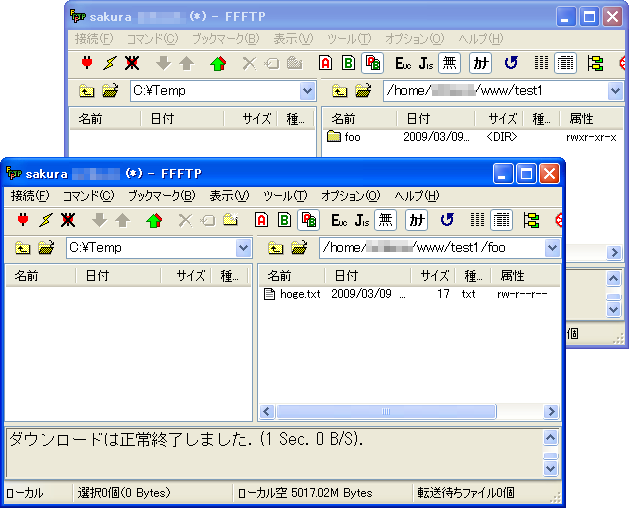
Task: Click the ダウンロードは正常終了しました log message
Action: tap(186, 440)
